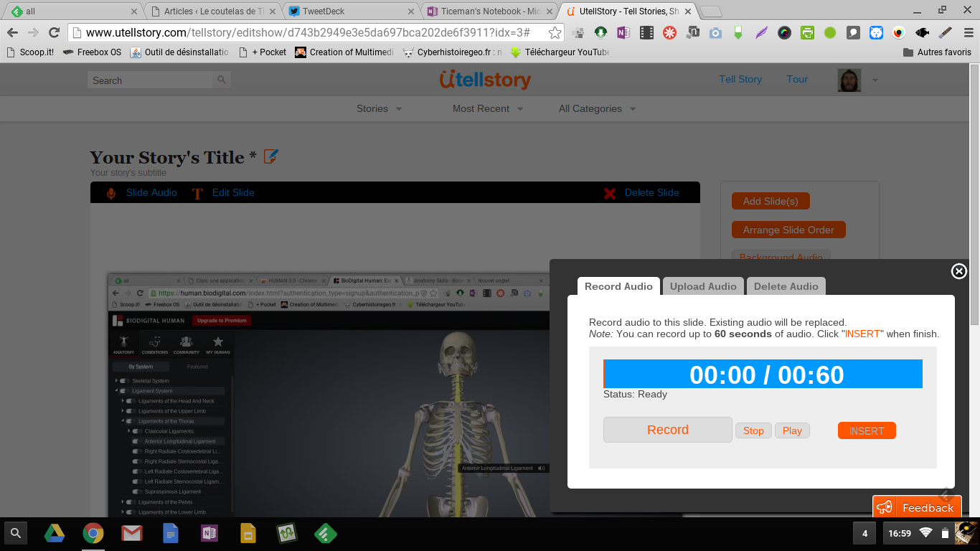
Task: Open Google Drive from the shelf
Action: coord(55,533)
